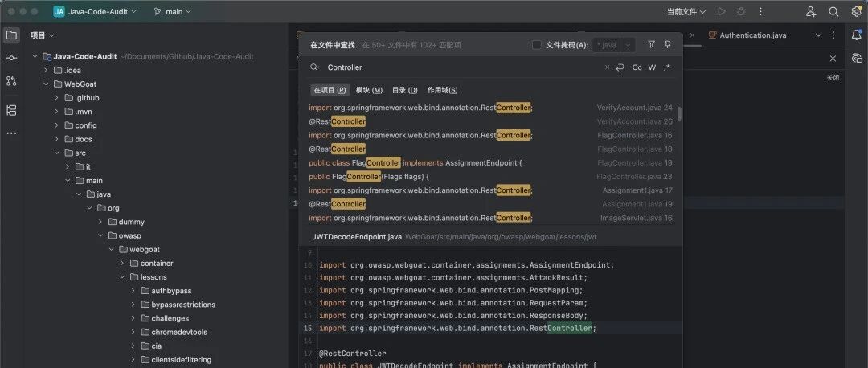Image resolution: width=868 pixels, height=368 pixels.
Task: Click the Debug bug icon
Action: (741, 11)
